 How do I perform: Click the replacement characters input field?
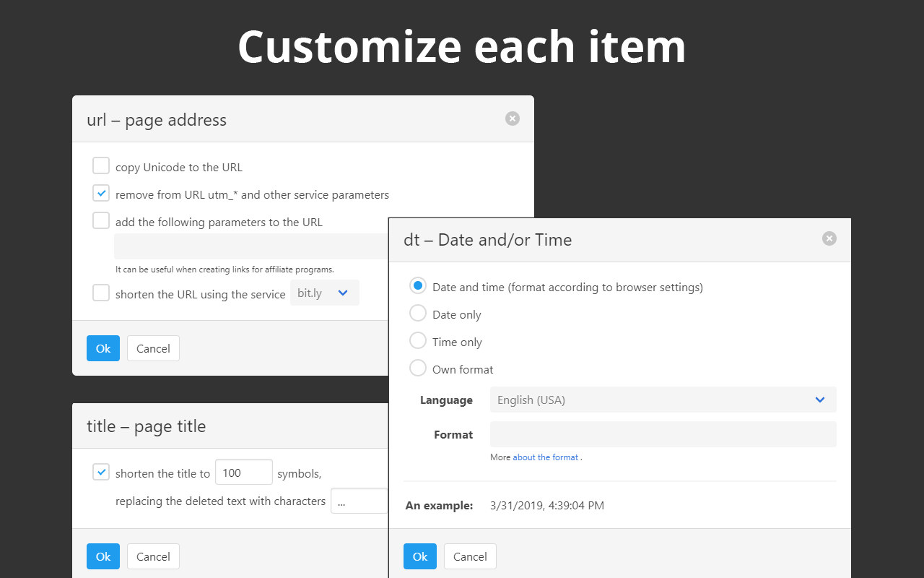tap(359, 501)
